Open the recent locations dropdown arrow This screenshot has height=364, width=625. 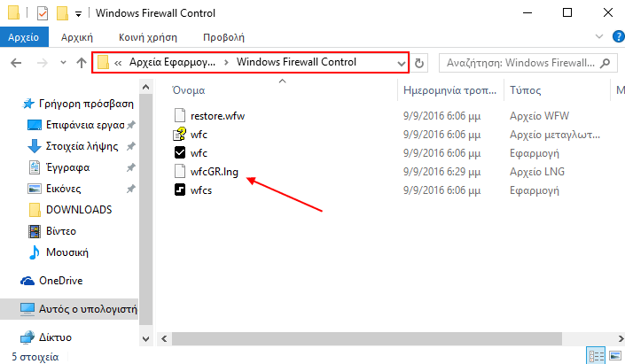click(63, 63)
